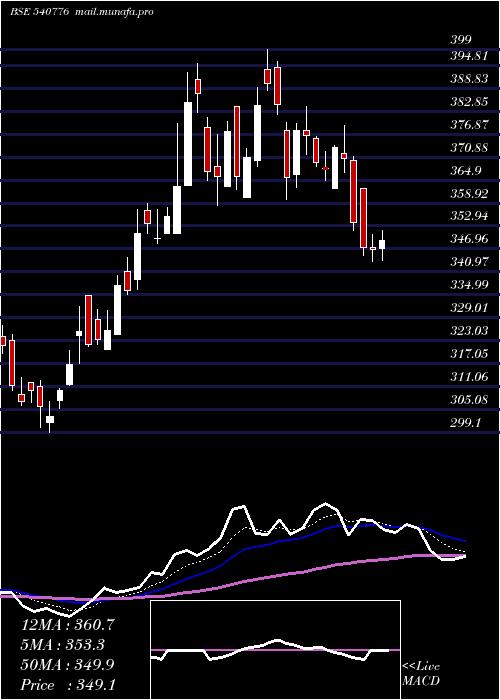Image resolution: width=500 pixels, height=700 pixels.
Task: Click the 317.05 price axis label
Action: pyautogui.click(x=468, y=354)
